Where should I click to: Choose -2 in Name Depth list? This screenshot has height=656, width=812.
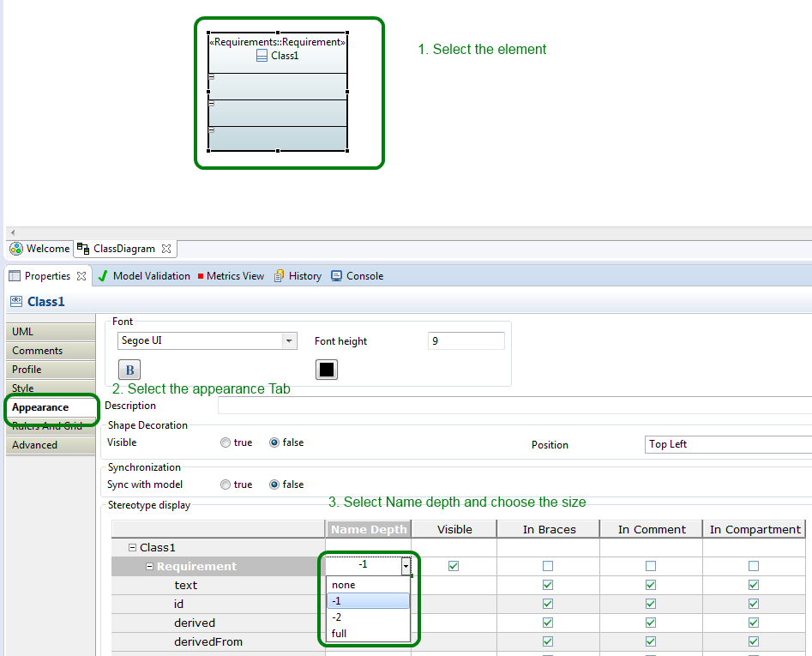click(x=368, y=617)
